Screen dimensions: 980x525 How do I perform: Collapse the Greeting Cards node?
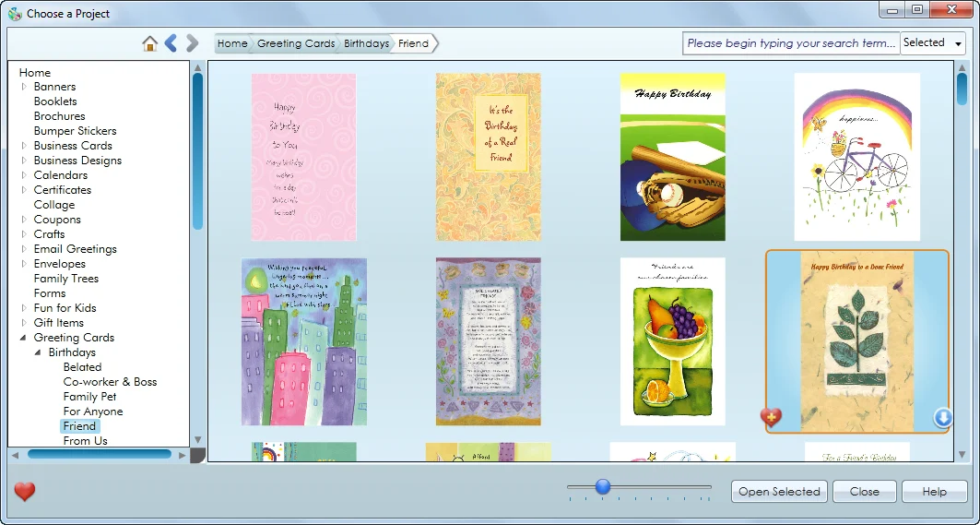point(24,338)
